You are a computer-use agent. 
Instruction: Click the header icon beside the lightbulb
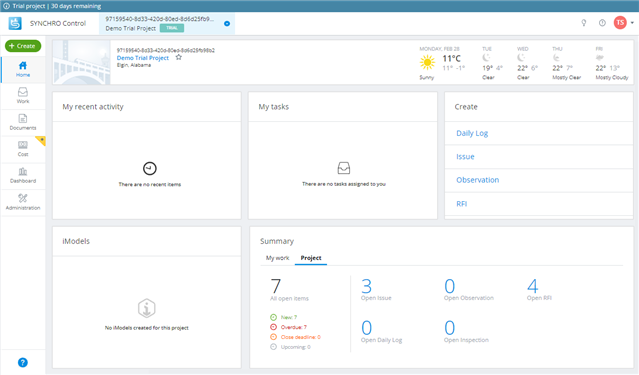point(602,23)
